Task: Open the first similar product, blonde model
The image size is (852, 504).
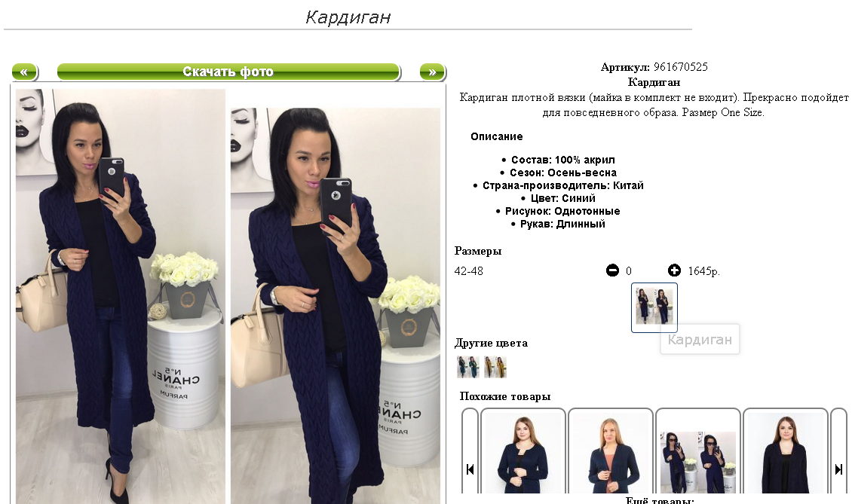Action: (523, 452)
